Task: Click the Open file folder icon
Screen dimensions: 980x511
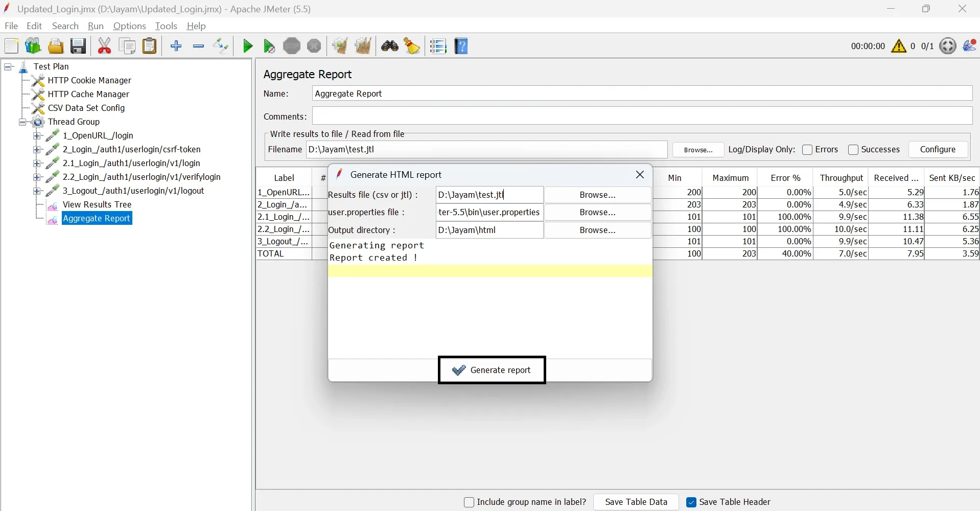Action: tap(55, 46)
